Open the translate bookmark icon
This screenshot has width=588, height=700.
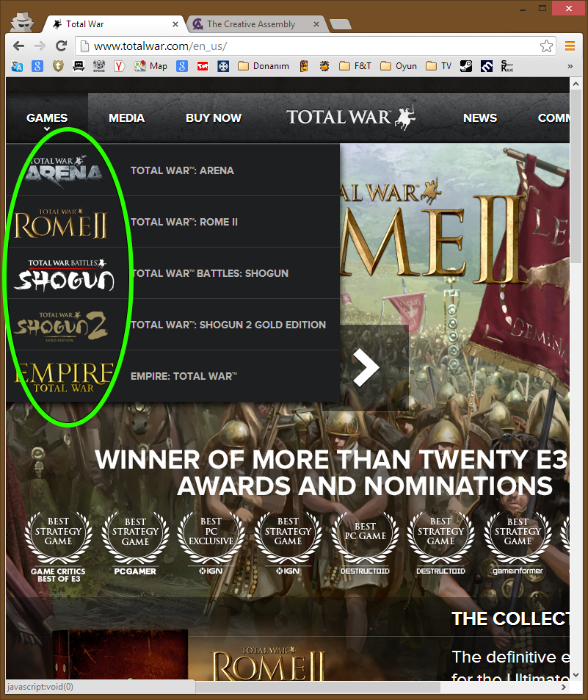pyautogui.click(x=17, y=67)
